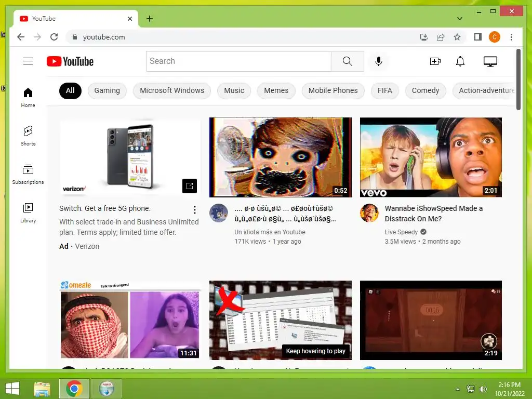Select the Comedy filter chip
The width and height of the screenshot is (532, 399).
pos(425,90)
